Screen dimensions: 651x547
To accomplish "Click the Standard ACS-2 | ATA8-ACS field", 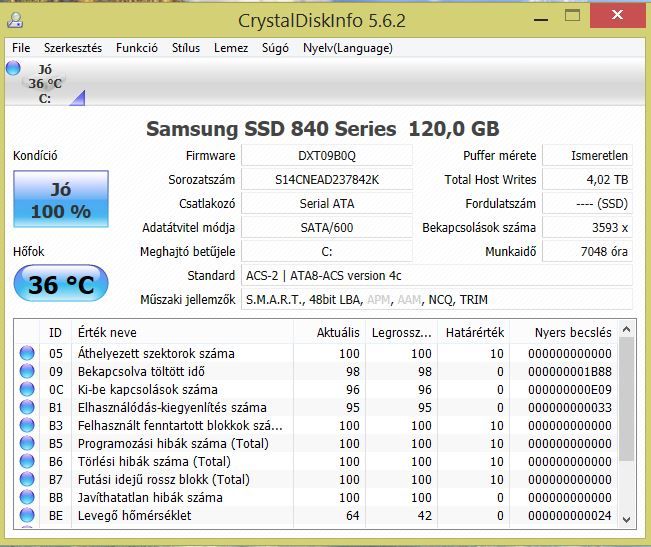I will pyautogui.click(x=437, y=276).
